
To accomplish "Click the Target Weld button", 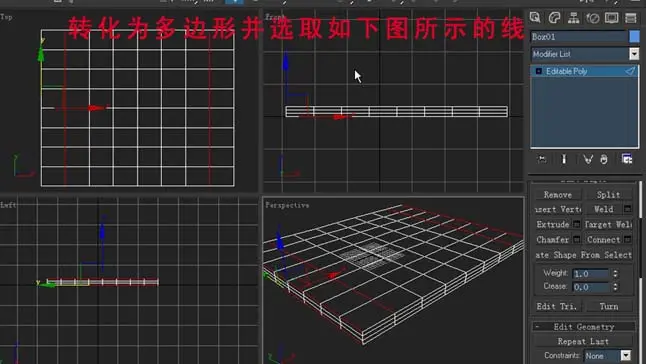I will click(608, 224).
